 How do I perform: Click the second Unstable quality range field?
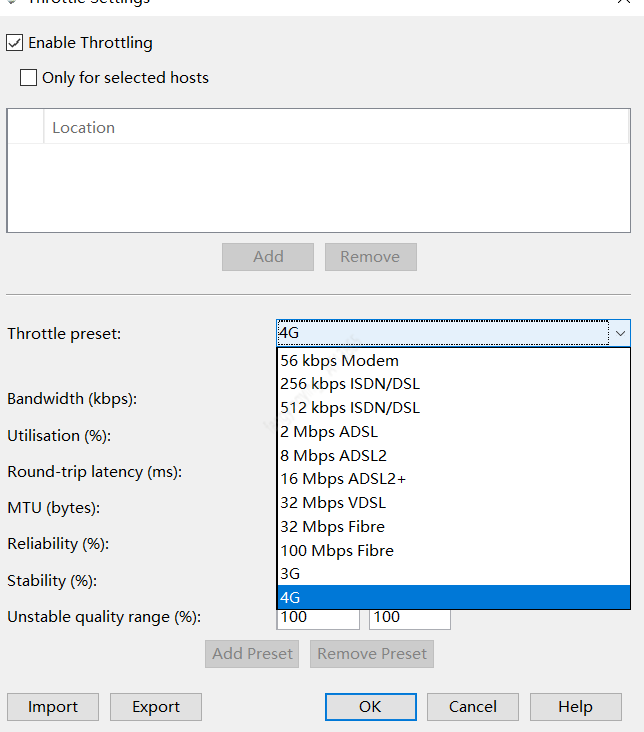[x=410, y=619]
